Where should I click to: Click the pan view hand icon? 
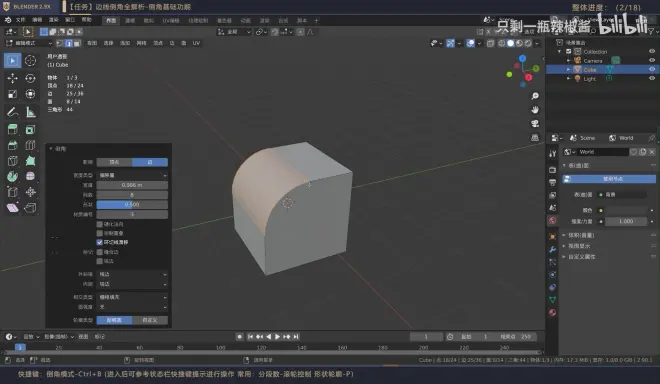[x=535, y=110]
